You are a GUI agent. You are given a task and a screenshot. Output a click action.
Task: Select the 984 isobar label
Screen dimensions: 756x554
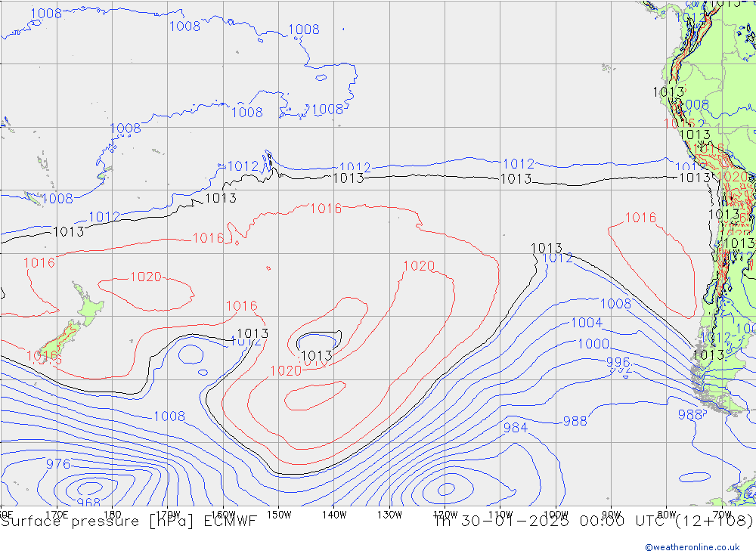pos(516,428)
